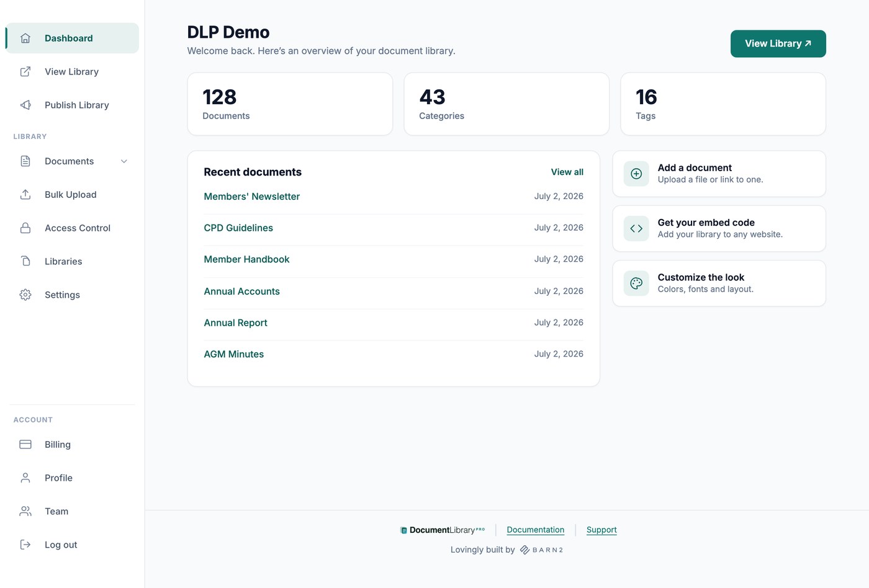Image resolution: width=869 pixels, height=588 pixels.
Task: Click the View Library external-link icon in sidebar
Action: coord(25,71)
